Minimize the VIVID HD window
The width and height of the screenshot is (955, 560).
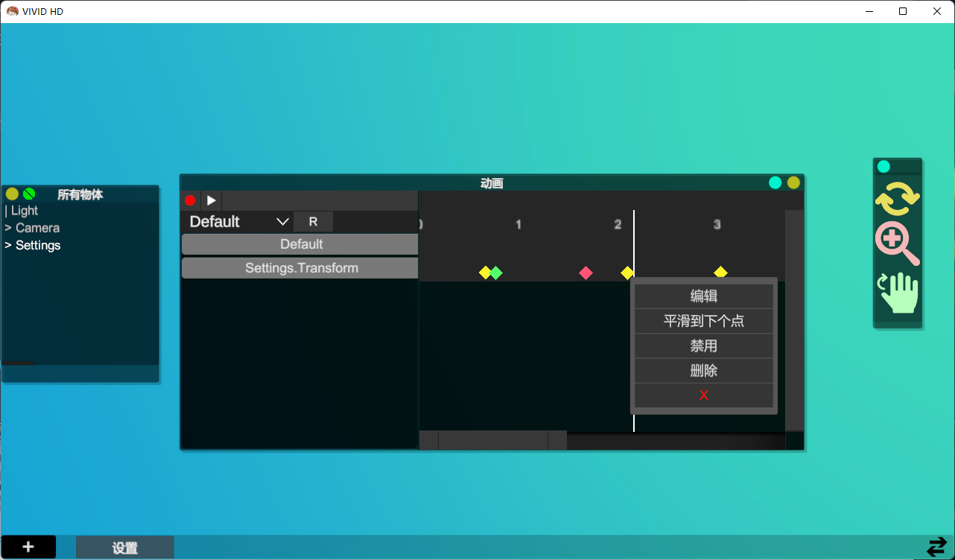tap(869, 11)
